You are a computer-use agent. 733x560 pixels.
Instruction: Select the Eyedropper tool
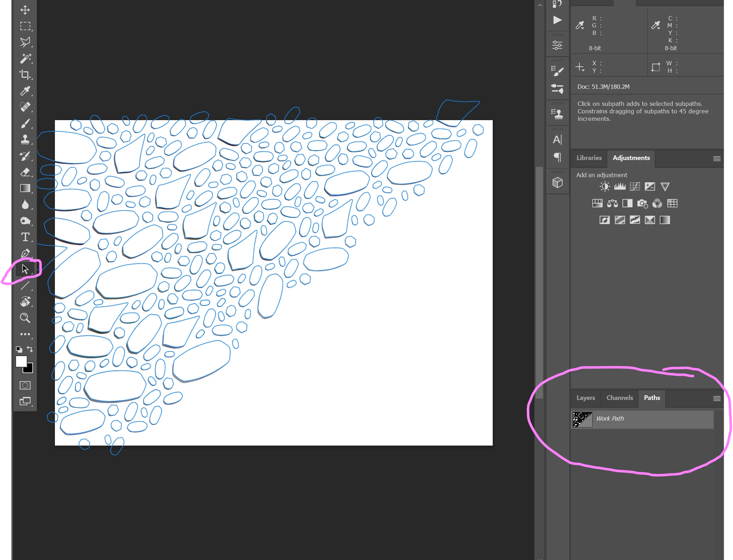(25, 91)
